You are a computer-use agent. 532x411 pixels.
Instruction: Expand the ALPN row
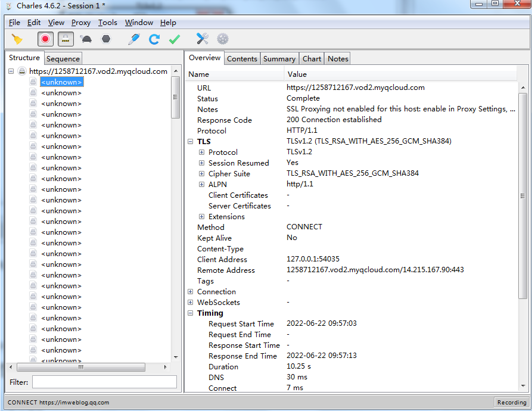[x=201, y=185]
